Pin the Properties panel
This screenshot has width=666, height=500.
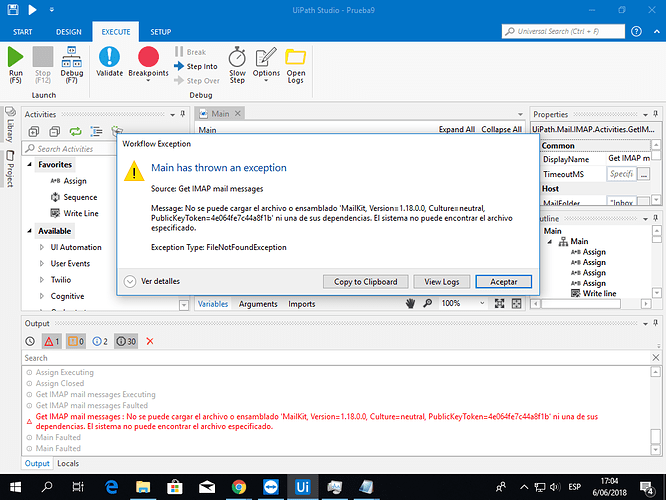(x=655, y=114)
